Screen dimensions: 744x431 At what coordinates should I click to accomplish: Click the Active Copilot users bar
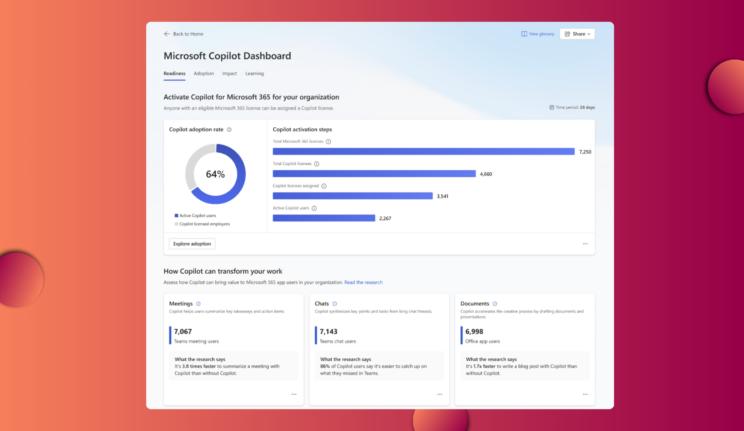tap(324, 218)
